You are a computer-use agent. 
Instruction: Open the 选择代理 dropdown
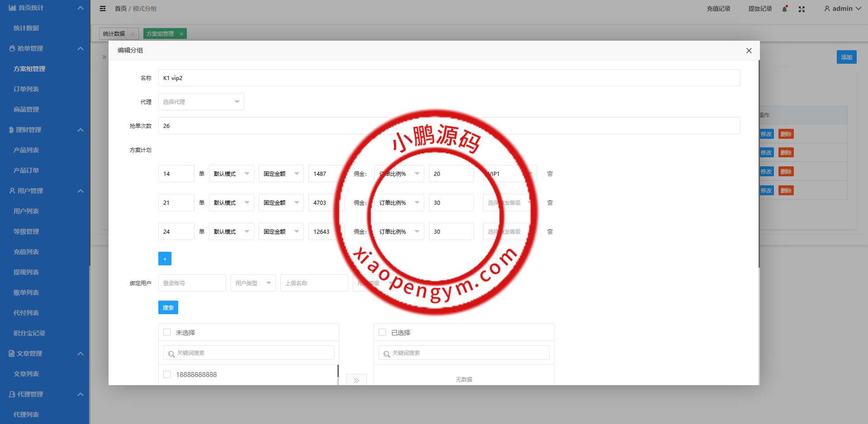coord(201,102)
